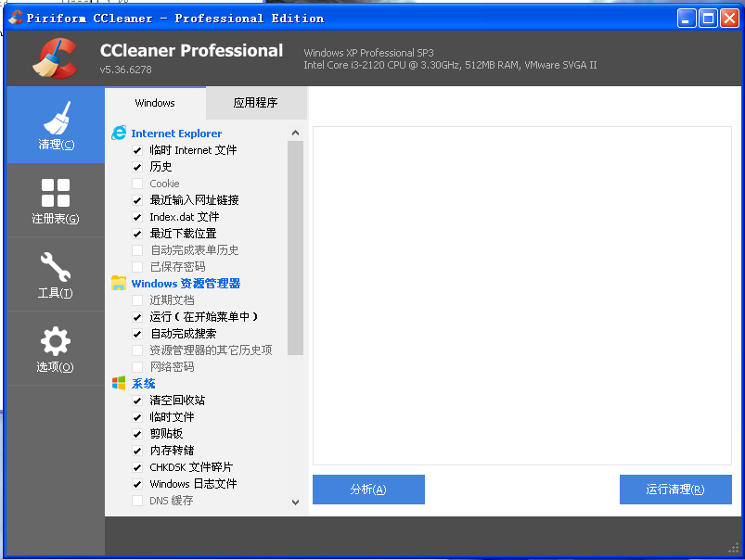Enable the Cookie checkbox
This screenshot has width=745, height=560.
pos(137,184)
